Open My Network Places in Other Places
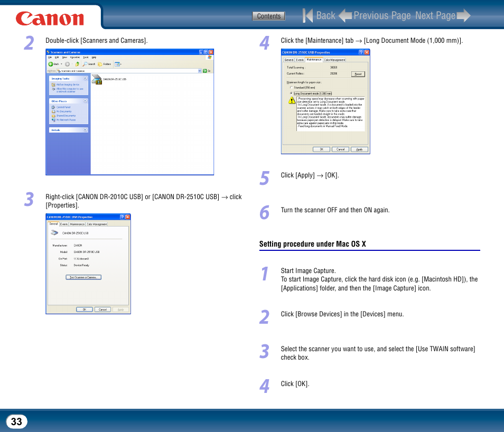The height and width of the screenshot is (432, 504). [x=66, y=119]
